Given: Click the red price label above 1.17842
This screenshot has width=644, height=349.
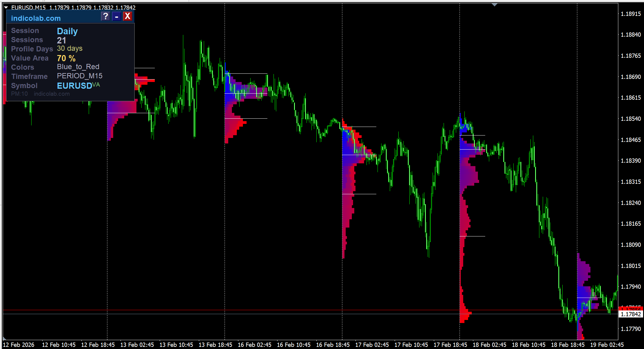Looking at the screenshot, I should click(x=631, y=308).
